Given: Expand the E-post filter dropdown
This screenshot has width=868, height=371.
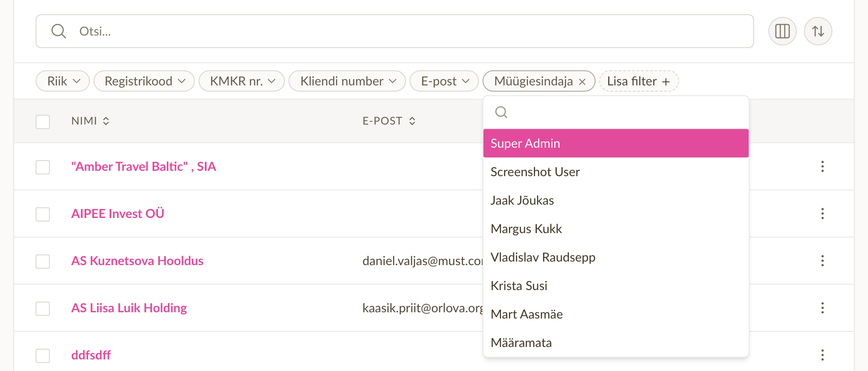Looking at the screenshot, I should [x=444, y=81].
